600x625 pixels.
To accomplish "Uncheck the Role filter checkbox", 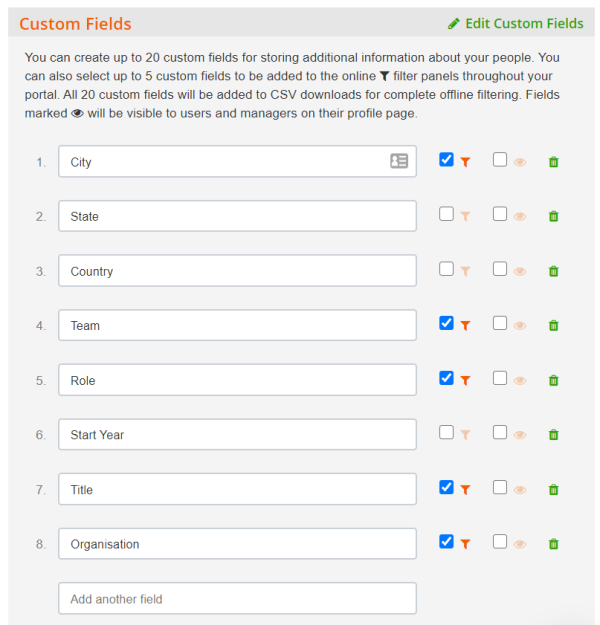I will click(x=446, y=378).
